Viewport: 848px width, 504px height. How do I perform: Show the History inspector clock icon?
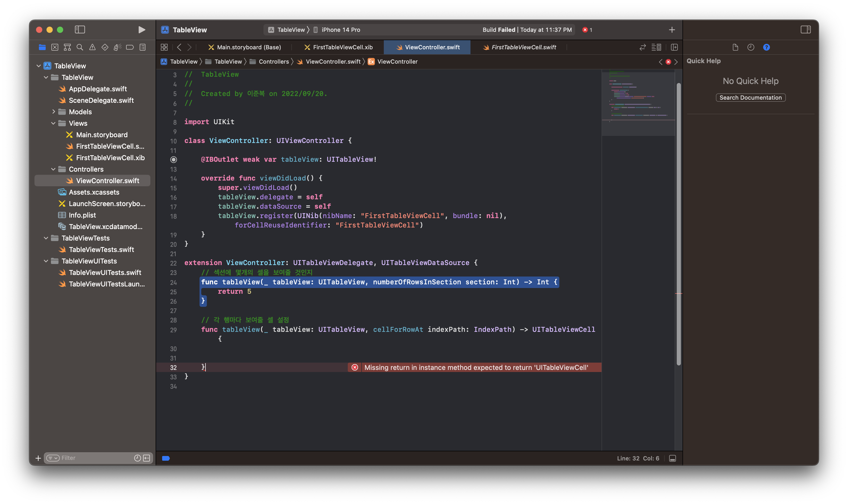click(x=751, y=47)
